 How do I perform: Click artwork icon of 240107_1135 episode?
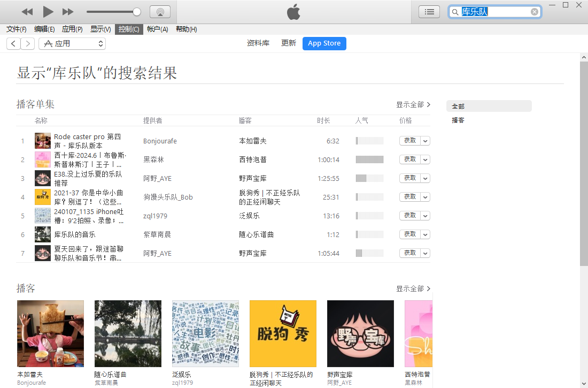[x=43, y=216]
